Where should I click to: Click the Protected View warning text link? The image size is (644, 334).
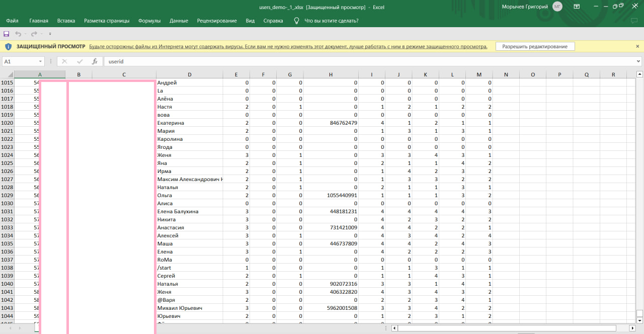(288, 46)
